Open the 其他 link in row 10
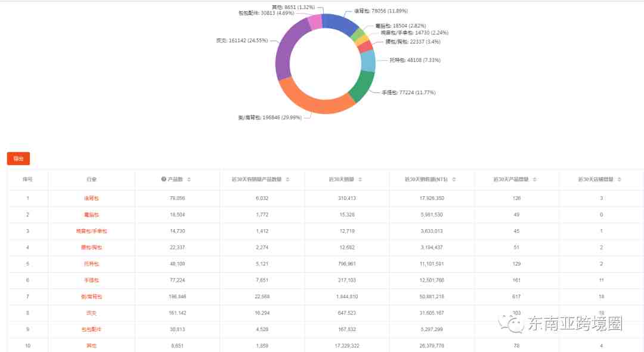Image resolution: width=644 pixels, height=352 pixels. (x=91, y=345)
